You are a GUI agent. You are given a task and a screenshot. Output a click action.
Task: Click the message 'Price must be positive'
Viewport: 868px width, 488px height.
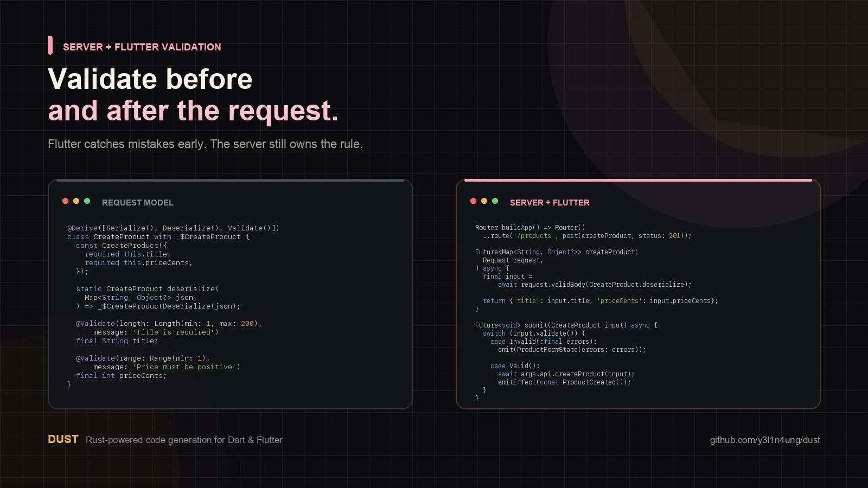coord(167,367)
